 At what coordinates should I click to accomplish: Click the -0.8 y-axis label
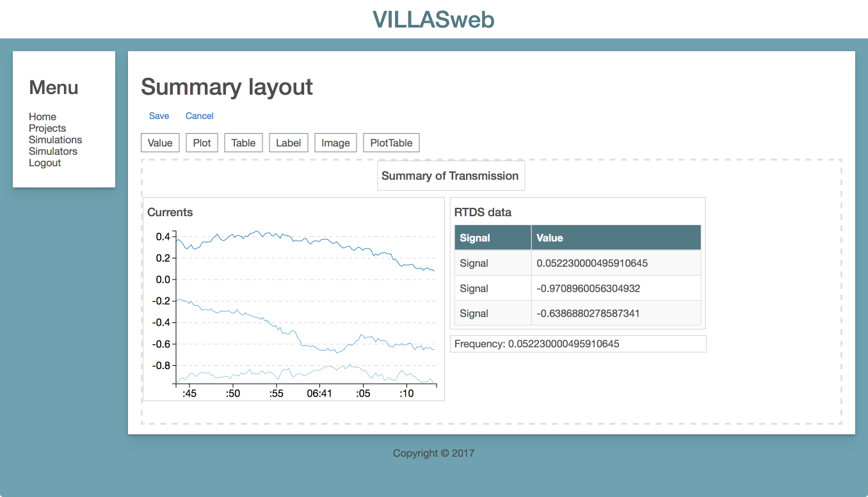[161, 365]
